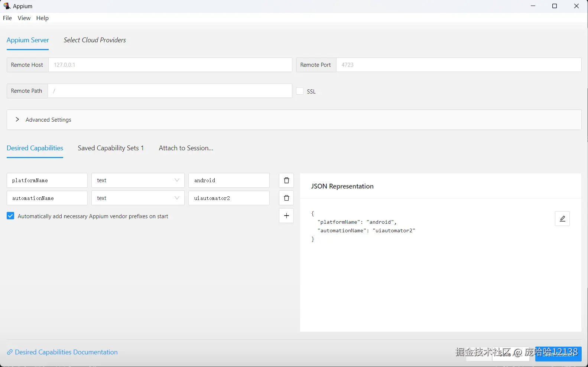Minimize the Appium window

pos(533,6)
